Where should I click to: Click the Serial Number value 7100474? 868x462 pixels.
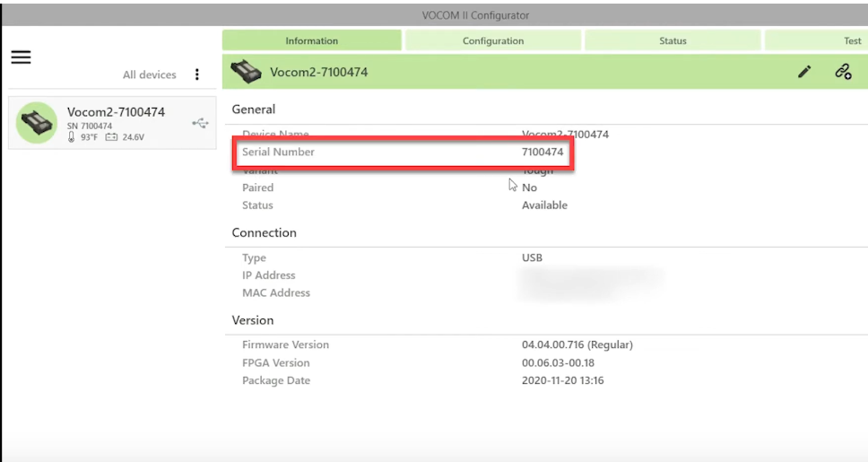[x=542, y=152]
